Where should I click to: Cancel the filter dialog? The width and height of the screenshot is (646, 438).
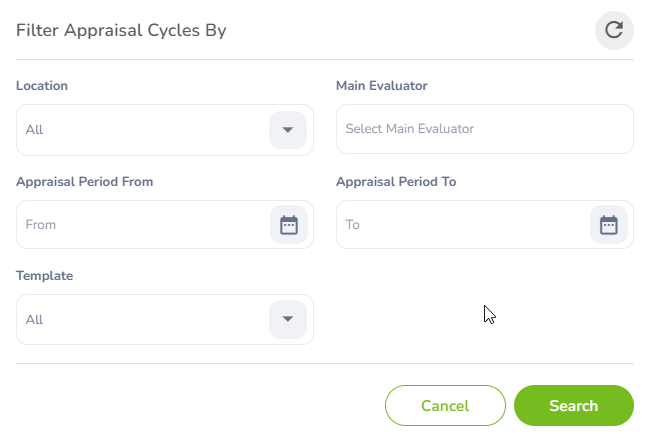coord(445,406)
